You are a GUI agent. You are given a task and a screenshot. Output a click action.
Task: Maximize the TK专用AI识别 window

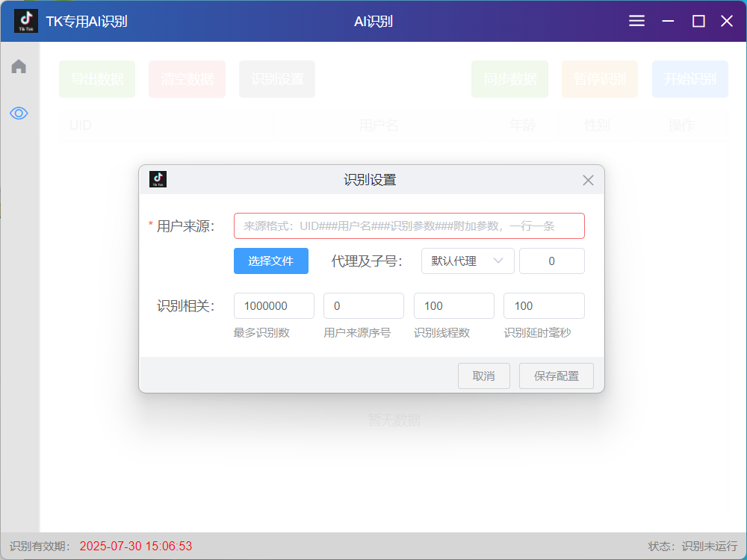point(698,21)
